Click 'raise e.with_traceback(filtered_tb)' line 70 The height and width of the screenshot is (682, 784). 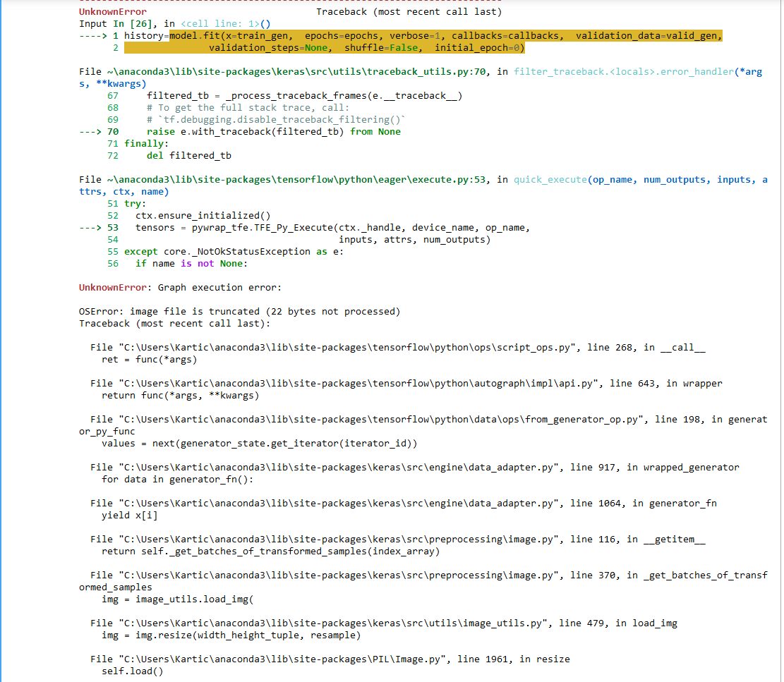(x=245, y=131)
